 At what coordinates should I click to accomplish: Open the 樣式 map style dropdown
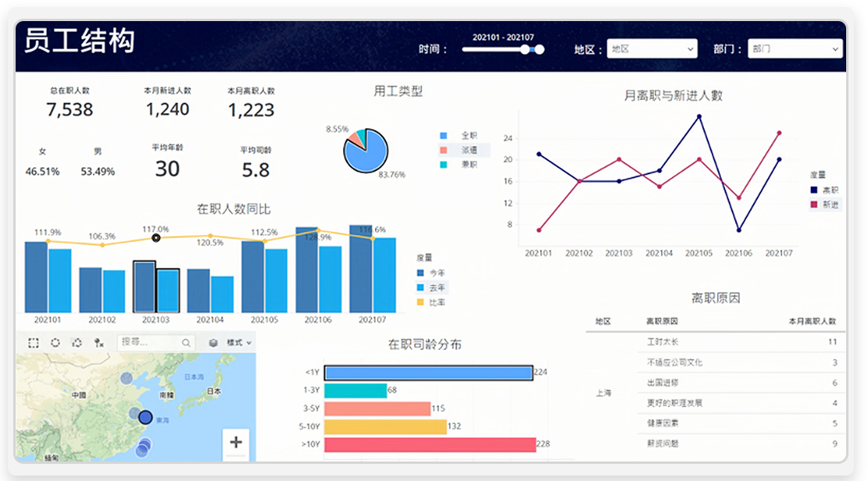(x=238, y=343)
